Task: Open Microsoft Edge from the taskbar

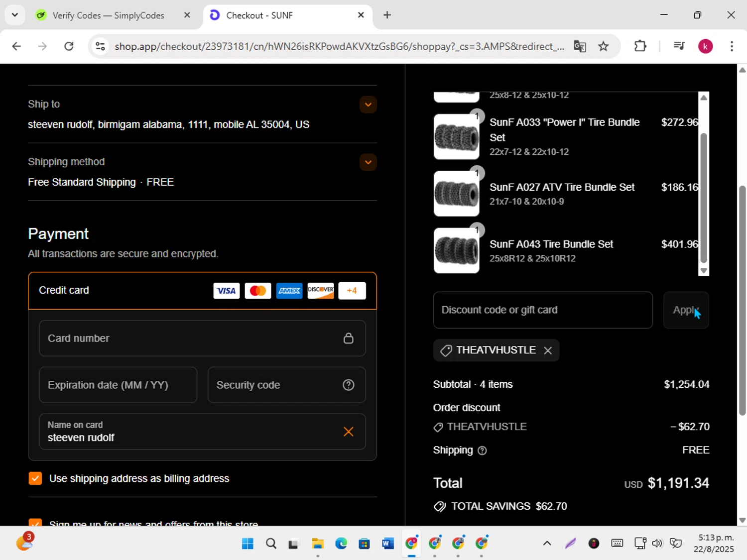Action: pyautogui.click(x=341, y=544)
